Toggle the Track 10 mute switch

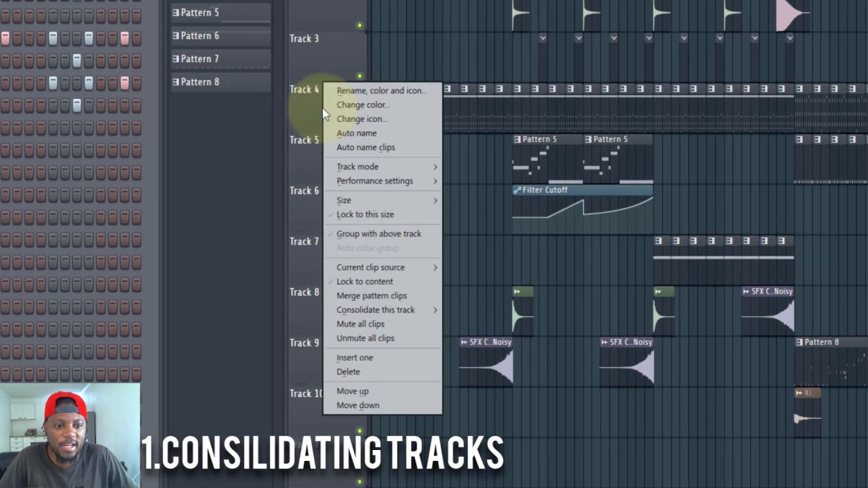coord(359,431)
